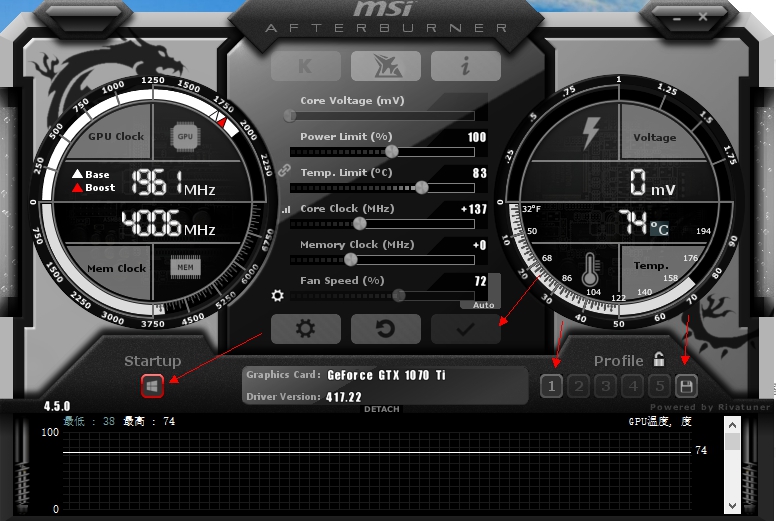The height and width of the screenshot is (521, 776).
Task: Click the Profile label
Action: coord(619,361)
